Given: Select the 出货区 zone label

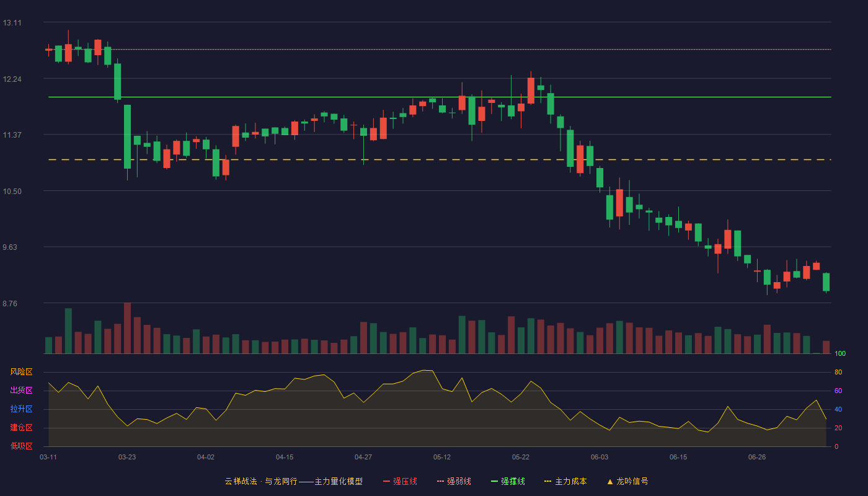Looking at the screenshot, I should (x=21, y=391).
